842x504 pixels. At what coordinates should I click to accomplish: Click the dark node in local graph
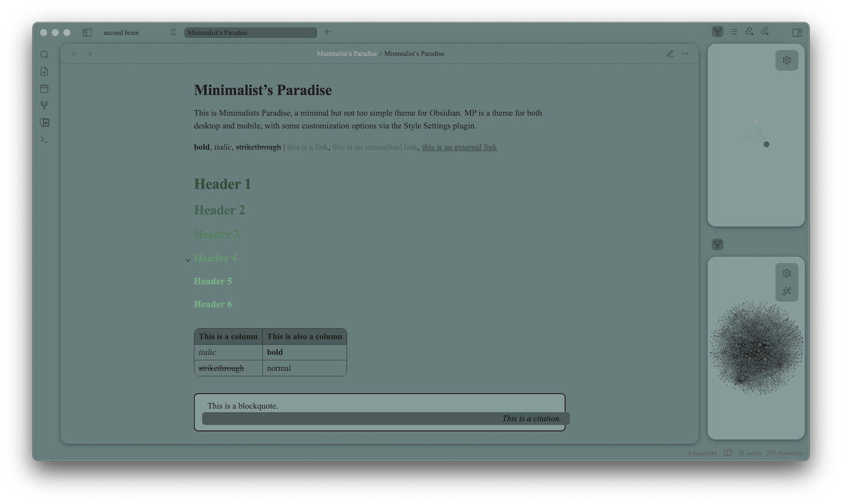coord(766,144)
